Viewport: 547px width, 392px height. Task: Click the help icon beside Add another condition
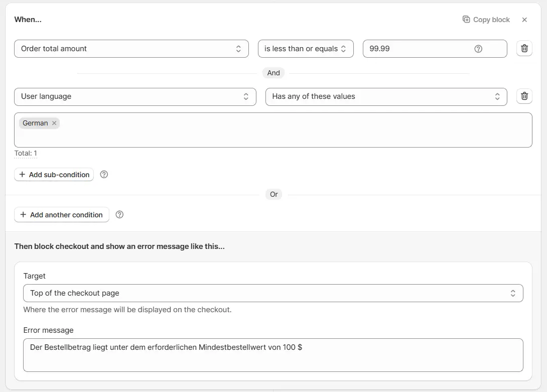click(x=119, y=215)
